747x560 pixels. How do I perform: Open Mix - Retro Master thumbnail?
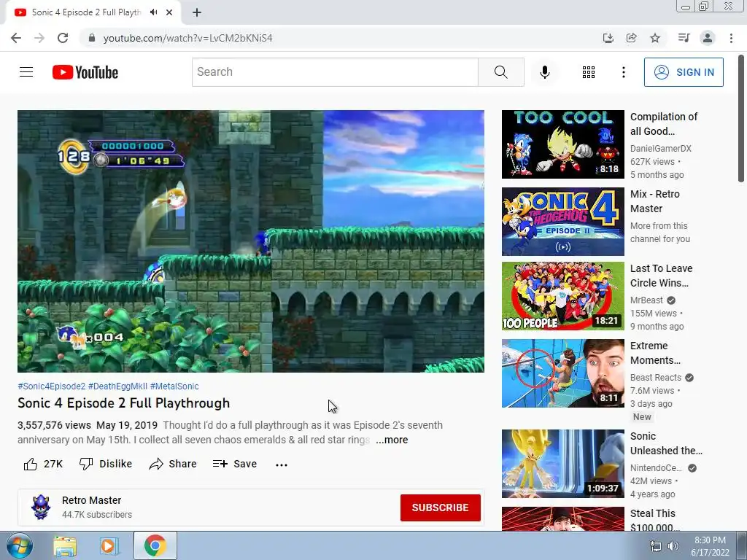coord(562,222)
